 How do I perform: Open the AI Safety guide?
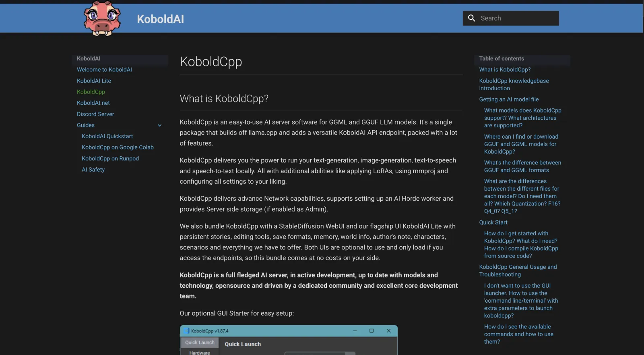(93, 170)
